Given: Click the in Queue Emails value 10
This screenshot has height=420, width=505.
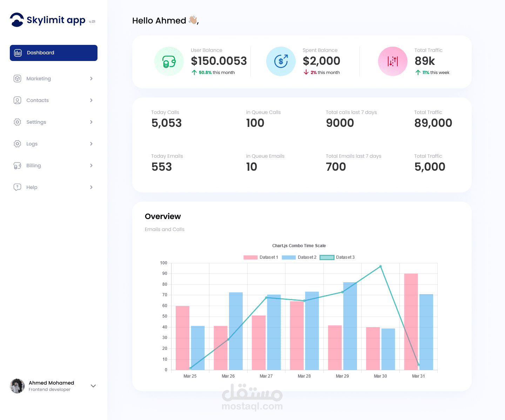Looking at the screenshot, I should click(252, 167).
